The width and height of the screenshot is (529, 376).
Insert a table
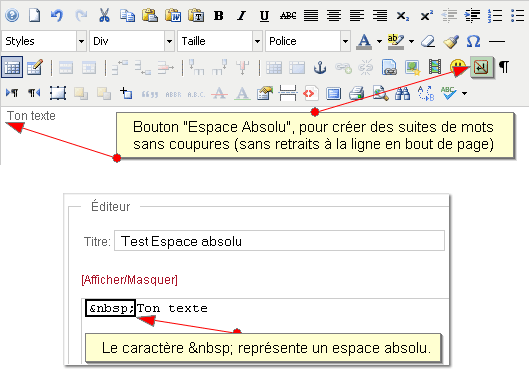[12, 67]
